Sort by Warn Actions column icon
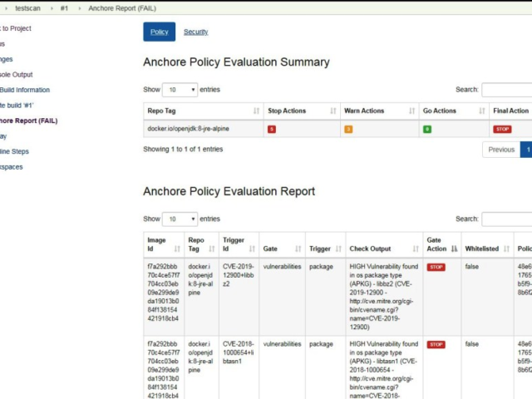The height and width of the screenshot is (399, 532). point(411,111)
